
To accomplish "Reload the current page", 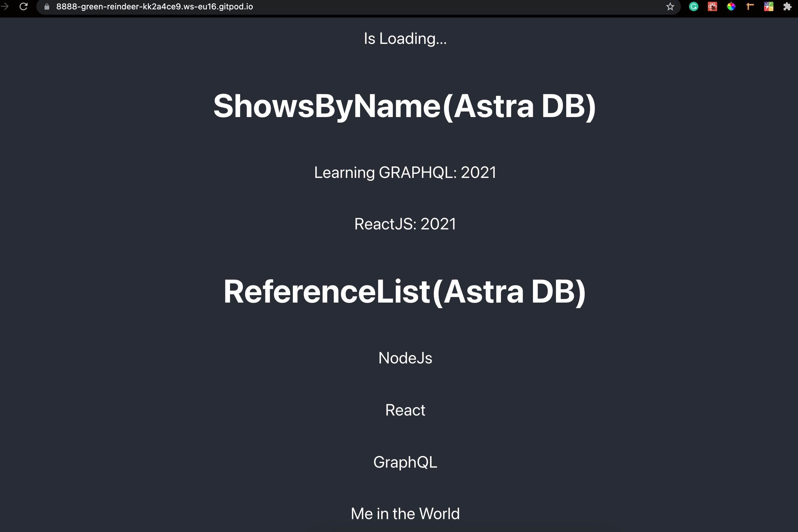I will [x=23, y=6].
